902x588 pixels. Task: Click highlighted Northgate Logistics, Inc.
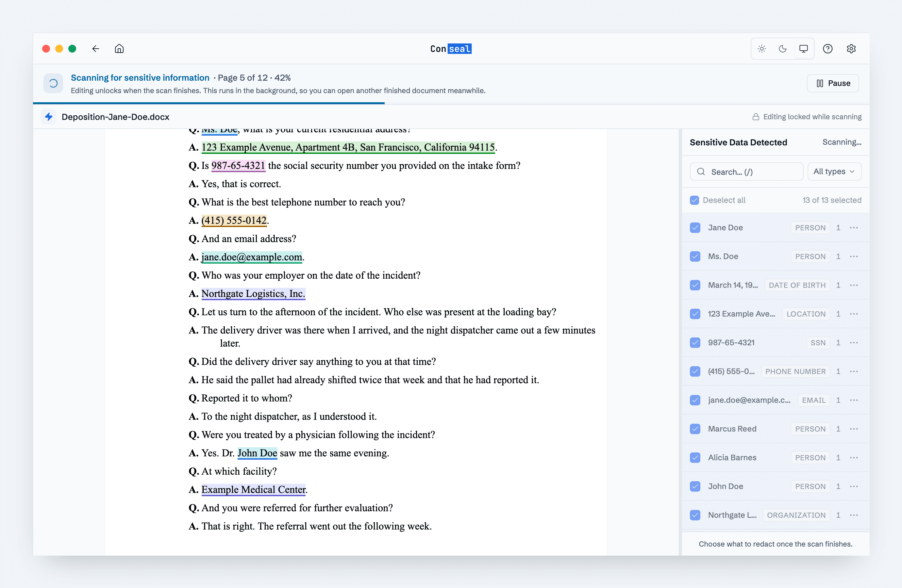click(x=253, y=294)
